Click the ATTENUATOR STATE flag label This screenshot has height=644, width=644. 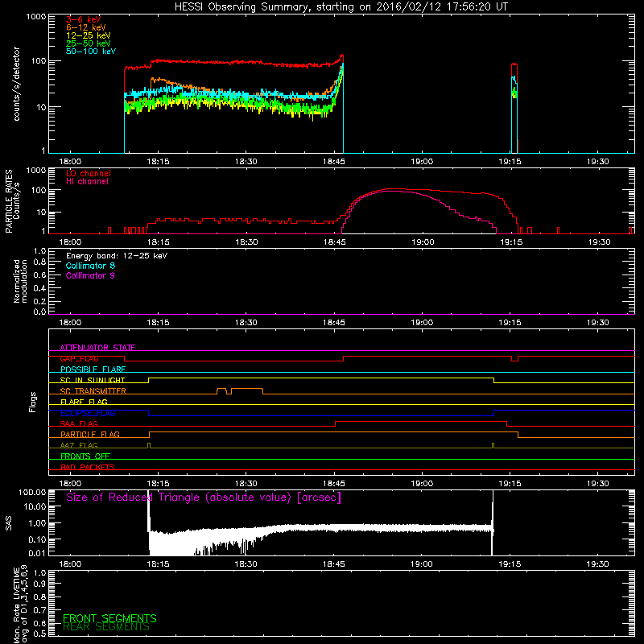[x=97, y=348]
